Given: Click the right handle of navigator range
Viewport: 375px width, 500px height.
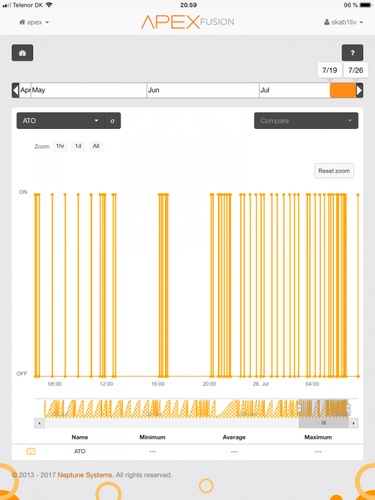Looking at the screenshot, I should pos(348,408).
